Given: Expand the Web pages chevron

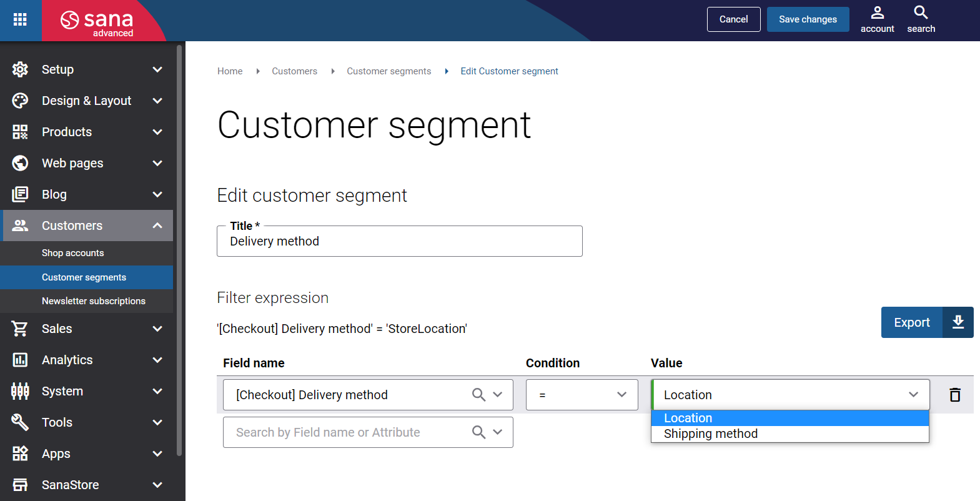Looking at the screenshot, I should coord(157,163).
